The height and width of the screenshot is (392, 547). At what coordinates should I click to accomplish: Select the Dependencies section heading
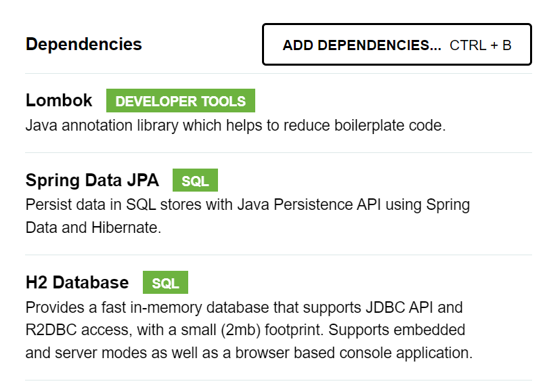click(84, 45)
